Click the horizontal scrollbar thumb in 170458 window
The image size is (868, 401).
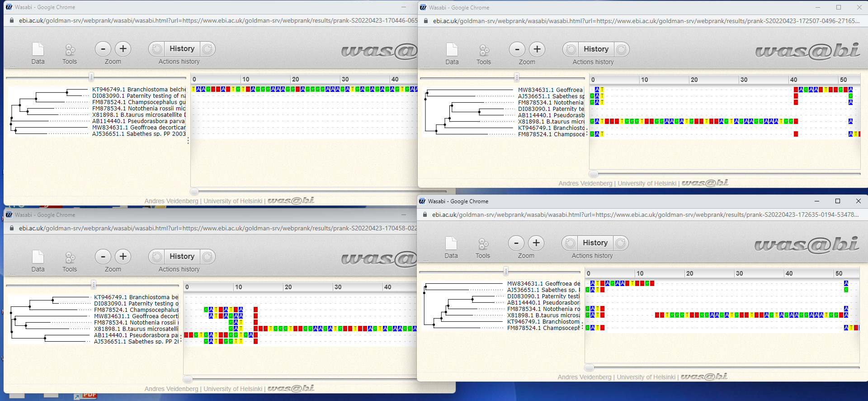coord(188,379)
